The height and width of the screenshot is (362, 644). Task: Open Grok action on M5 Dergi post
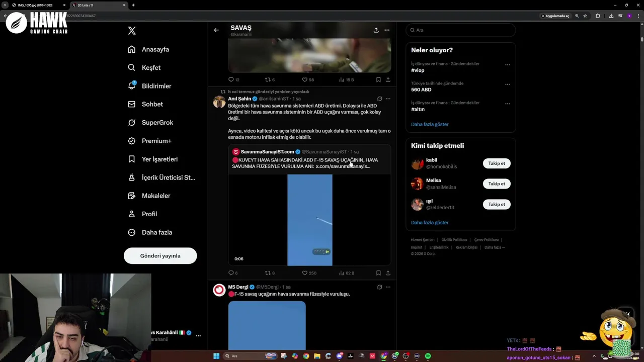tap(379, 287)
